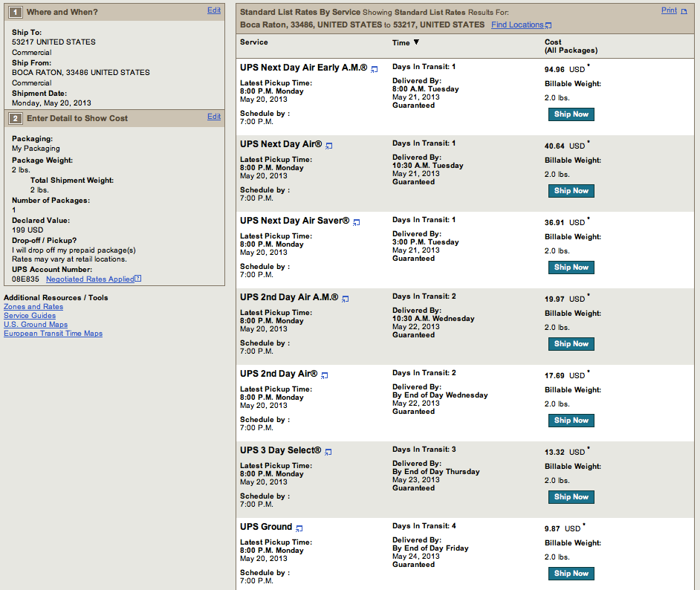Screen dimensions: 700x590
Task: Open the Service Guides link
Action: click(30, 316)
